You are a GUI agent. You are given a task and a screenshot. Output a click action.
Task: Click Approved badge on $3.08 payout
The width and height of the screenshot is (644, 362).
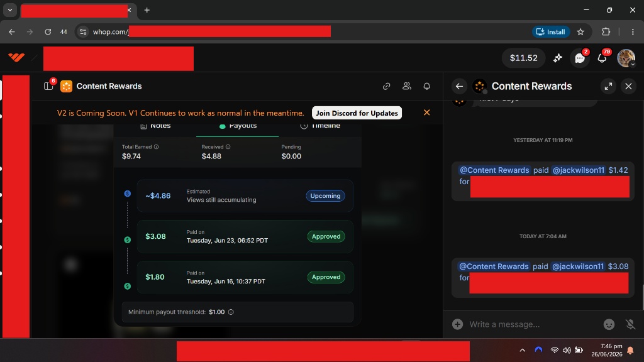tap(326, 236)
